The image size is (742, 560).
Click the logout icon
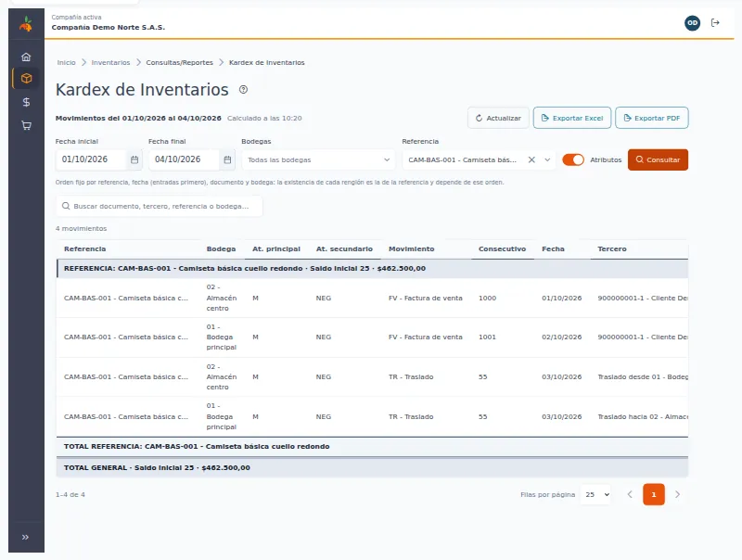click(715, 22)
